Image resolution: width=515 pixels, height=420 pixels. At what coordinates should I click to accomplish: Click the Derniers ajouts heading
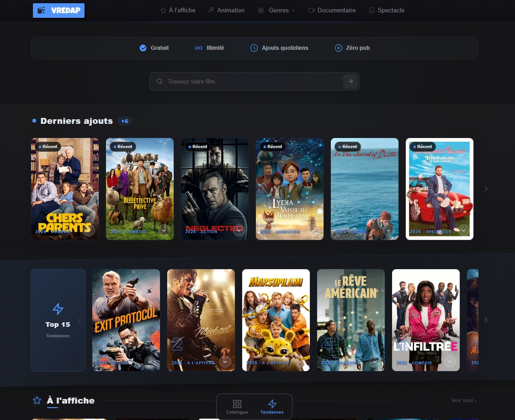pyautogui.click(x=76, y=121)
